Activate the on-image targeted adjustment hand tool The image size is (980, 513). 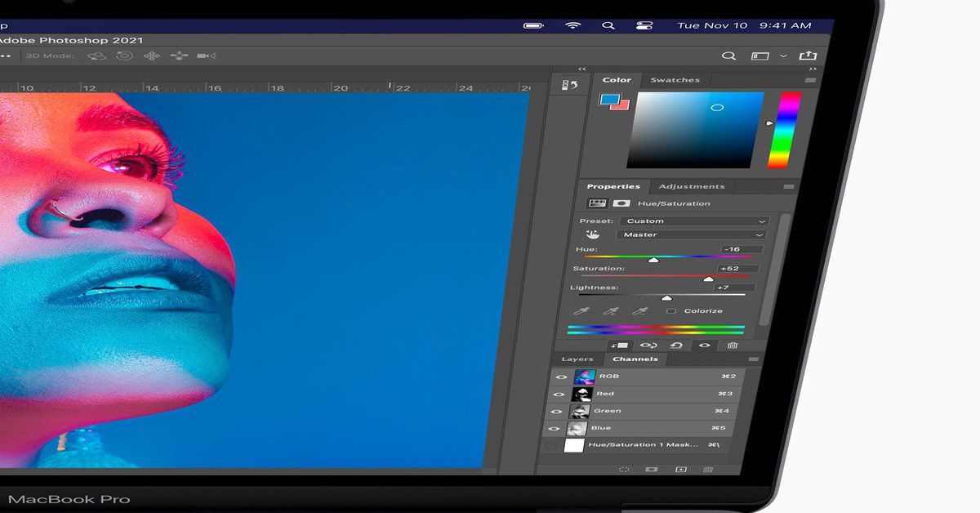pos(592,234)
